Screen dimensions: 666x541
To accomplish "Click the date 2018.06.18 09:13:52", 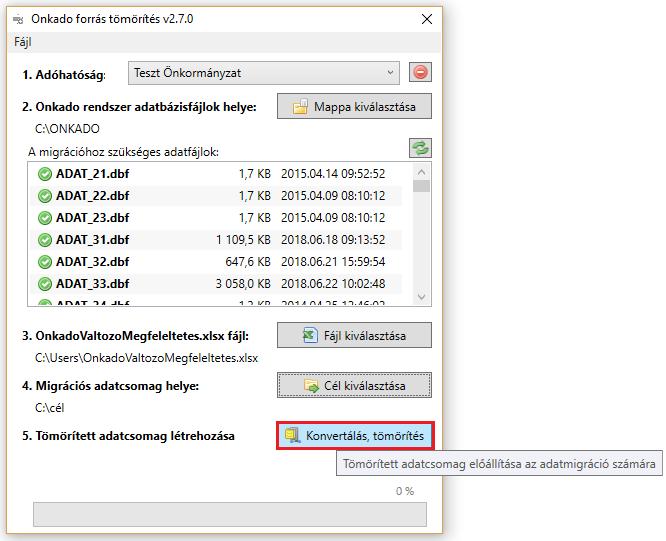I will coord(333,240).
